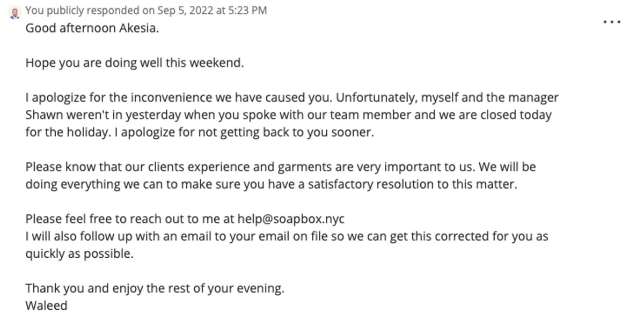Screen dimensions: 644x321
Task: Click the 'quickly as possible.' line
Action: [79, 253]
